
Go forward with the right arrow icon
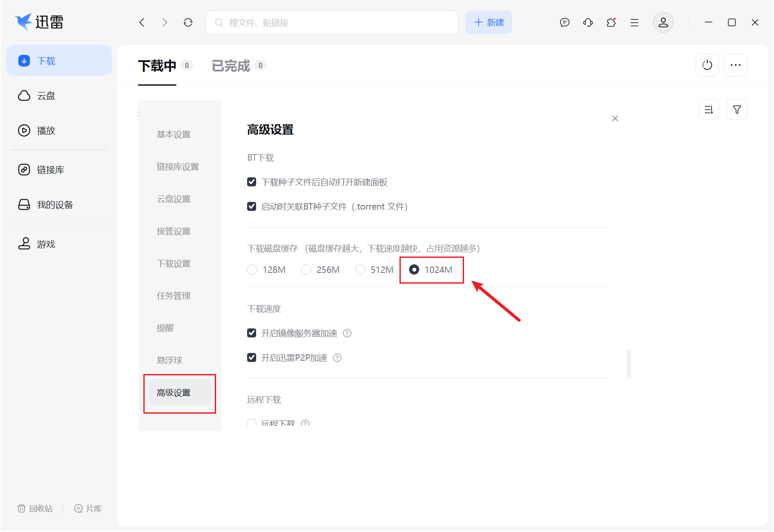pos(165,22)
